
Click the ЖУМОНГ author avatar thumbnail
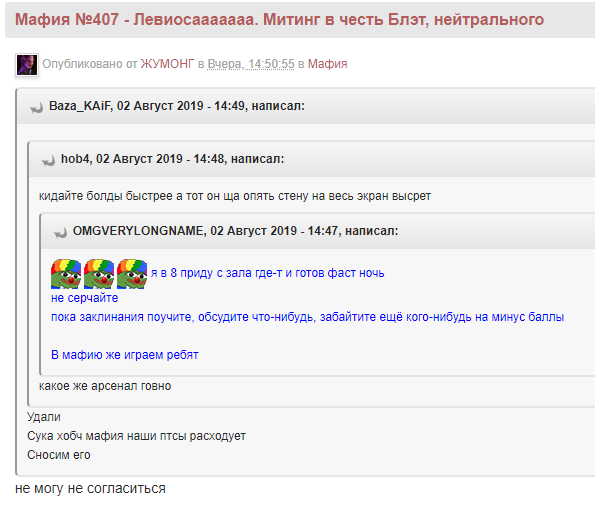tap(27, 64)
